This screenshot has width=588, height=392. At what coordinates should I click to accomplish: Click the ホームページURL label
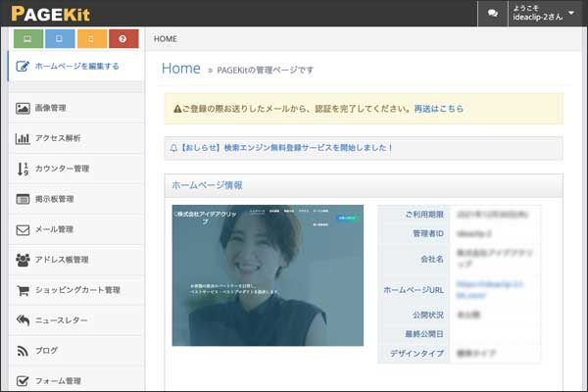pos(414,290)
